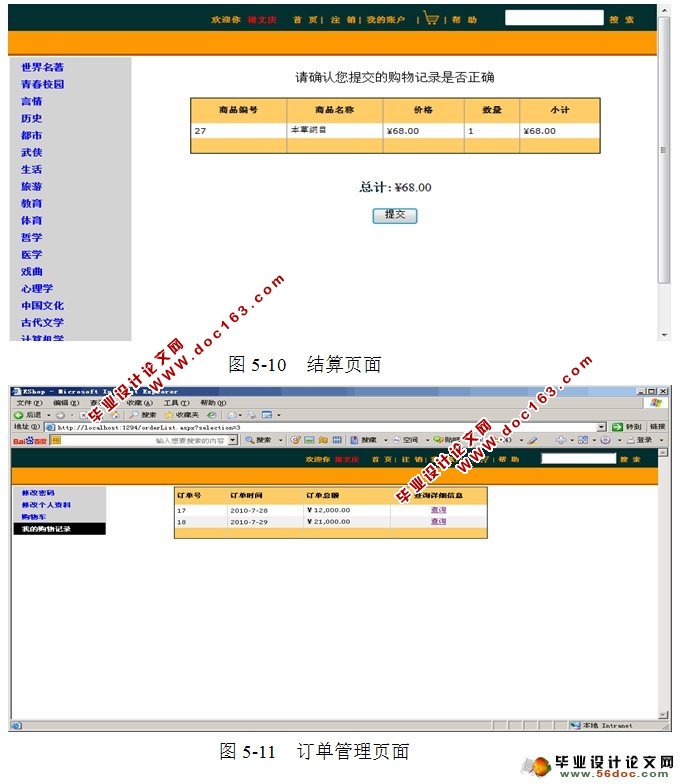Viewport: 684px width, 784px height.
Task: Click 购物车 in the account sidebar
Action: point(34,516)
